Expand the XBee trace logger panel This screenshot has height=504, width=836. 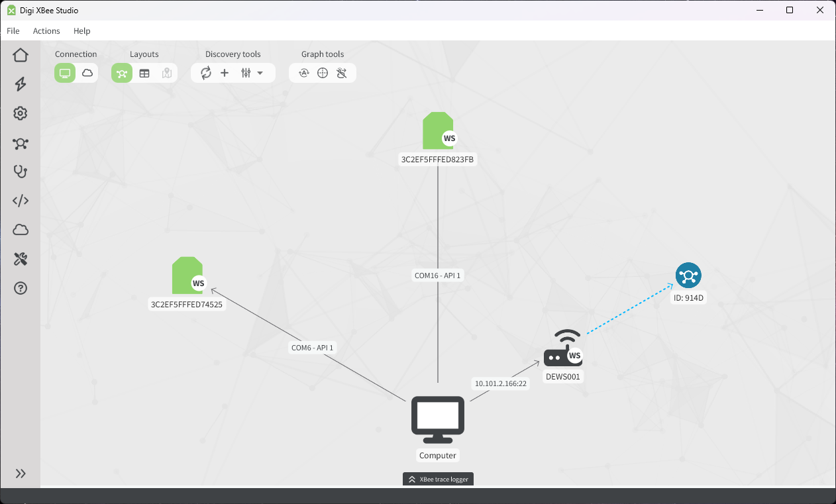(x=438, y=479)
